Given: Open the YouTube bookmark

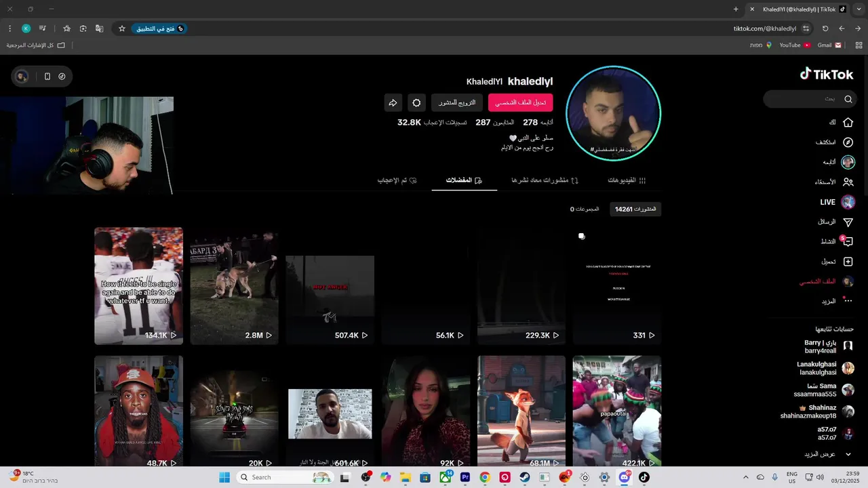Looking at the screenshot, I should coord(795,45).
